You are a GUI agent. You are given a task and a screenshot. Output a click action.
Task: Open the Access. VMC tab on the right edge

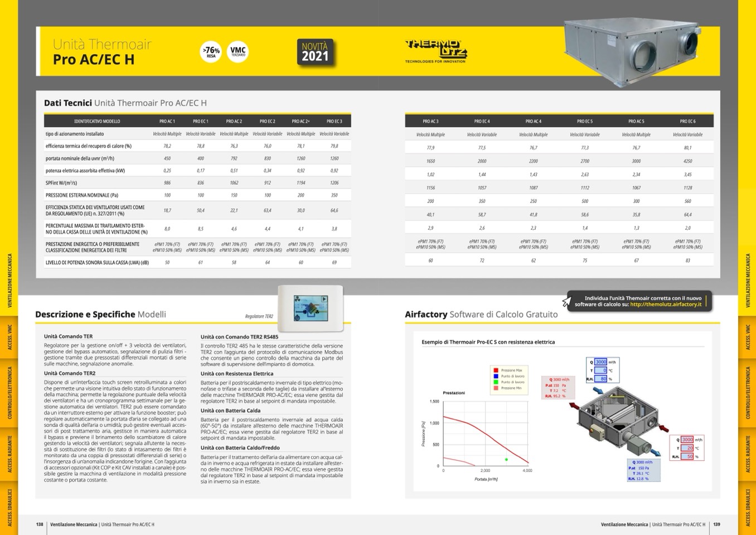(x=748, y=338)
